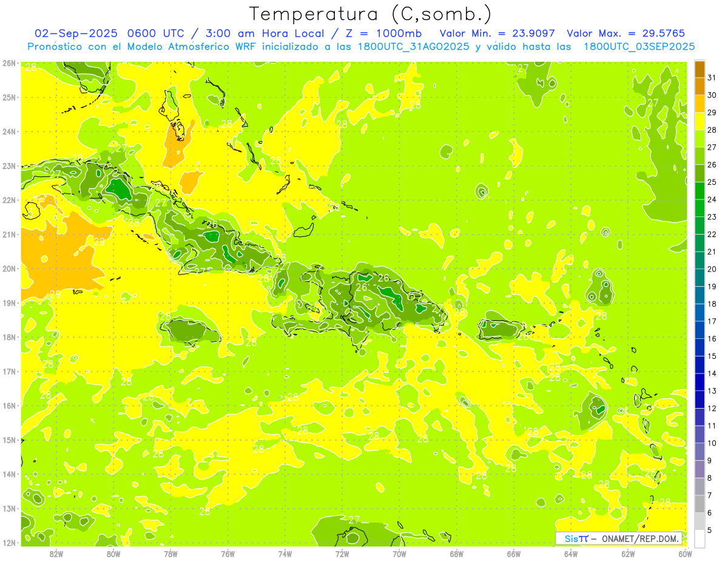Click the 25N latitude label
This screenshot has height=562, width=728.
pyautogui.click(x=8, y=98)
